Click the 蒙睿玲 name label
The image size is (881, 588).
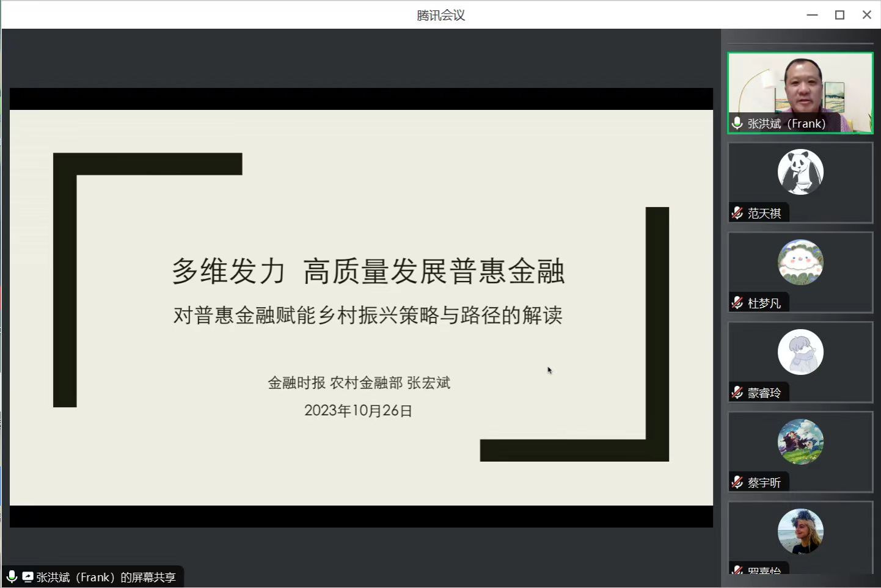(764, 393)
